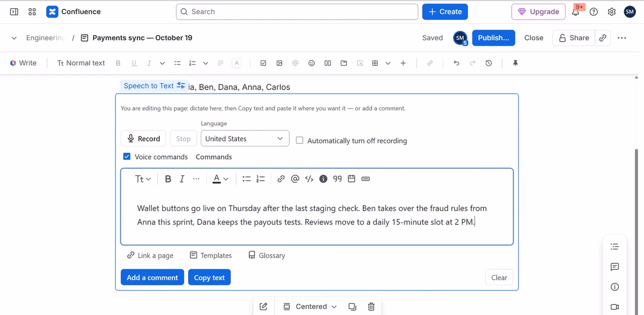644x315 pixels.
Task: Open the text color dropdown in dictation editor
Action: click(220, 179)
